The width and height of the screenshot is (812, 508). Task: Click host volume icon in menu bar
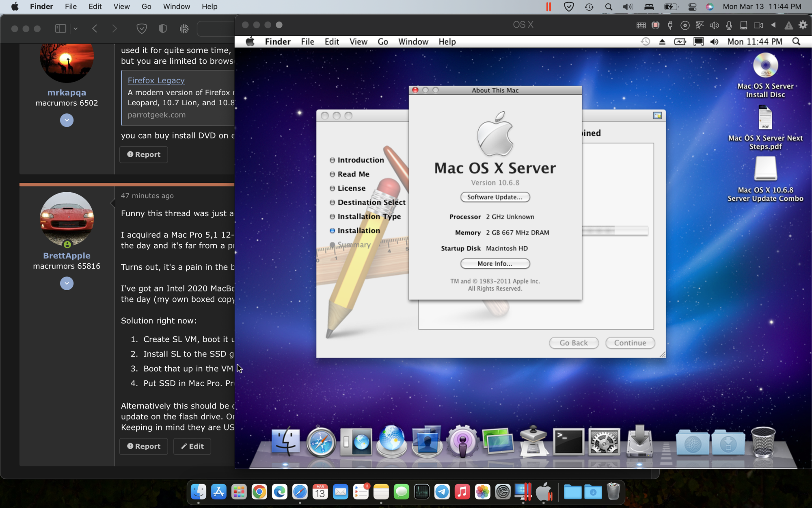[x=628, y=7]
